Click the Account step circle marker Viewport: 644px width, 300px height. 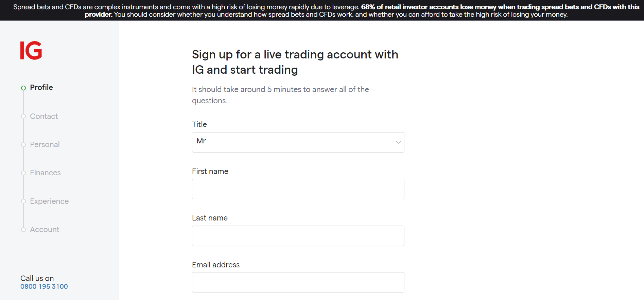pyautogui.click(x=23, y=229)
